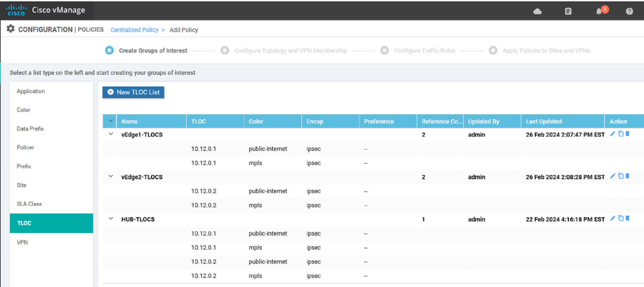Click the Configure Traffic Rules step label
Image resolution: width=644 pixels, height=287 pixels.
tap(425, 51)
